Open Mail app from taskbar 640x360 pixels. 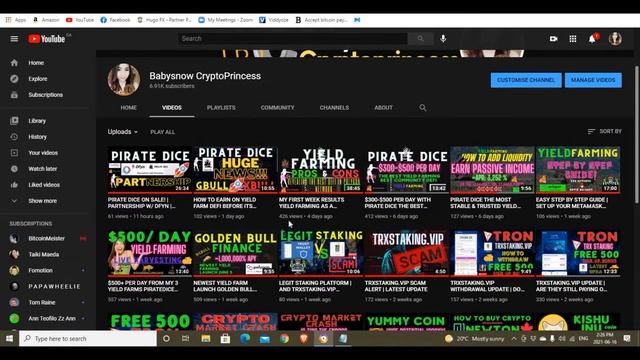[264, 338]
